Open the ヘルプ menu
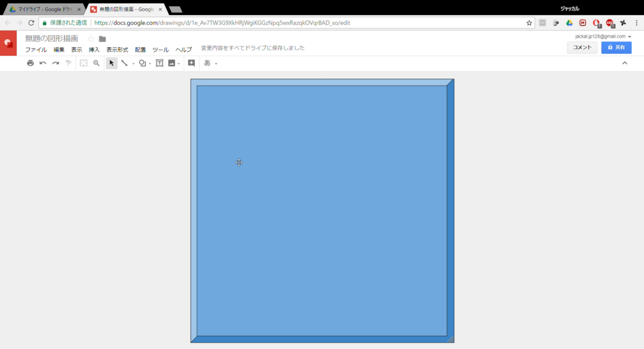 (x=184, y=50)
